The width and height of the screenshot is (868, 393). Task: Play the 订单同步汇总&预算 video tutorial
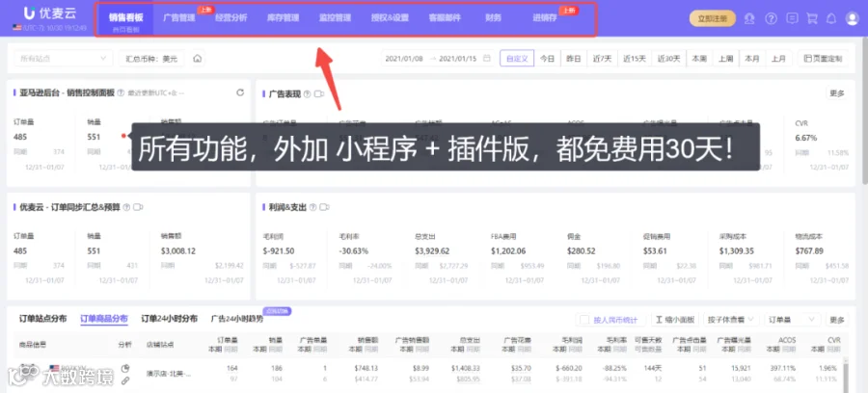(138, 207)
